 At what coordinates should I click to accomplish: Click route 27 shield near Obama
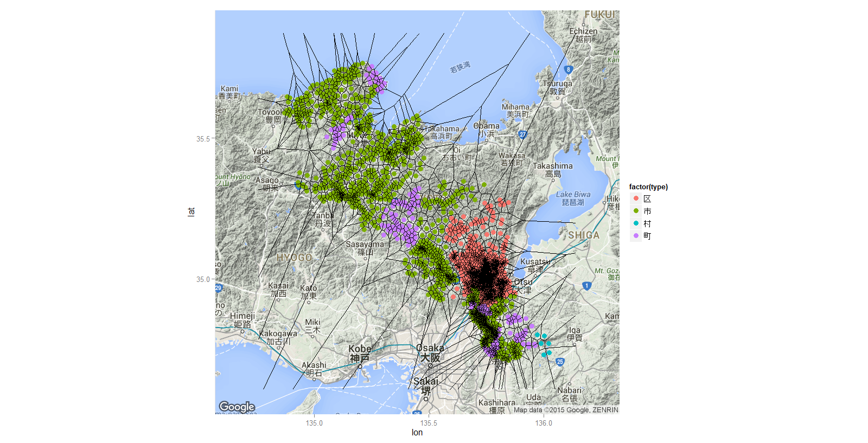click(522, 134)
